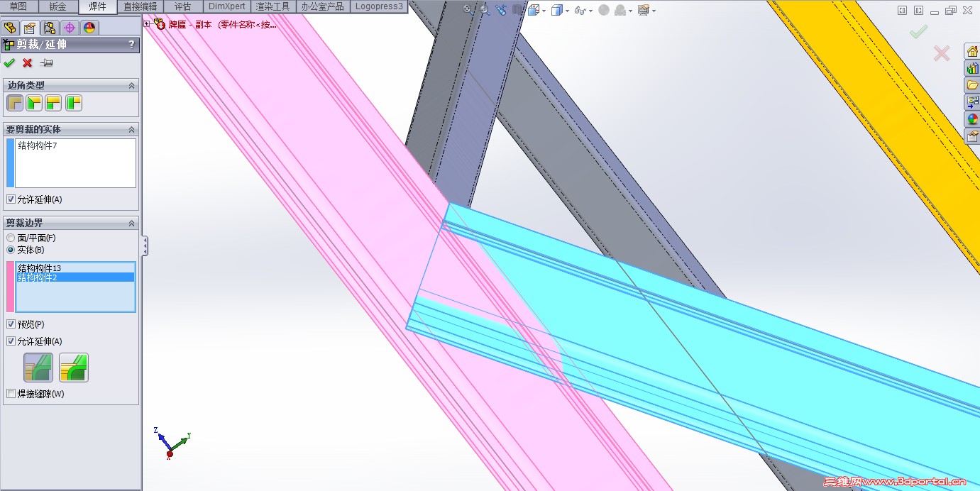Image resolution: width=980 pixels, height=491 pixels.
Task: Open the Custom Properties task pane
Action: click(971, 136)
